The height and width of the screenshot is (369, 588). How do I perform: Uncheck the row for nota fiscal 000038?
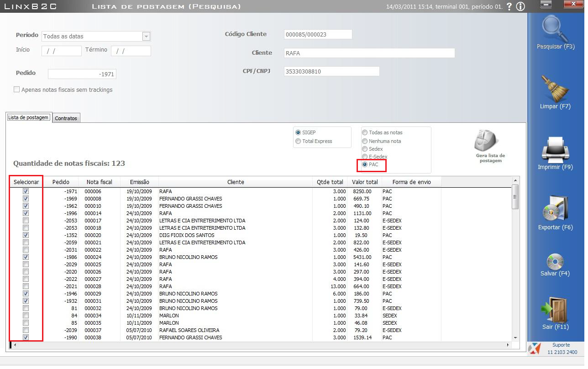coord(26,337)
